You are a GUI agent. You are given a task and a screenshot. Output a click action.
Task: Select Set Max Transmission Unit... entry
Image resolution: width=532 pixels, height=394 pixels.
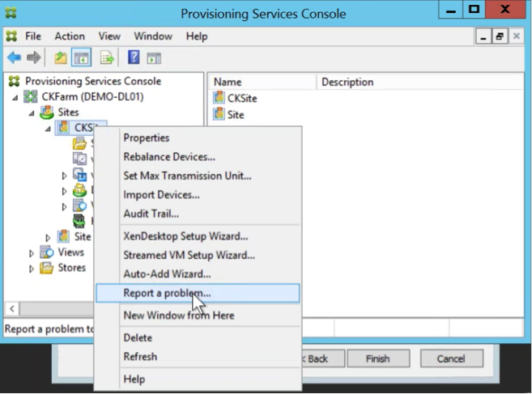click(198, 176)
